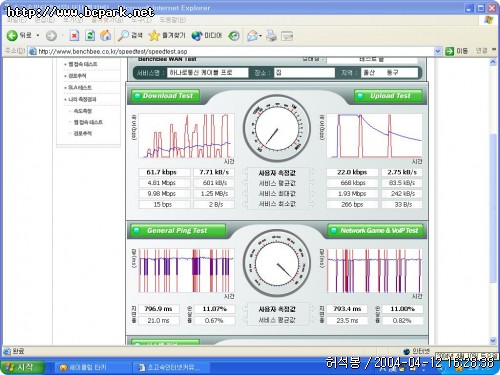Screen dimensions: 500x375
Task: Click the General Ping Test green button
Action: pyautogui.click(x=178, y=231)
